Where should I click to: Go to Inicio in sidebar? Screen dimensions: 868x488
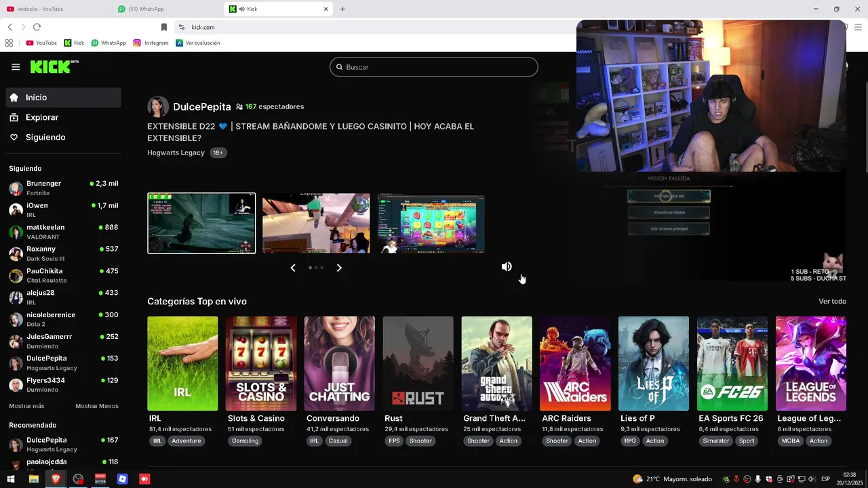tap(64, 98)
